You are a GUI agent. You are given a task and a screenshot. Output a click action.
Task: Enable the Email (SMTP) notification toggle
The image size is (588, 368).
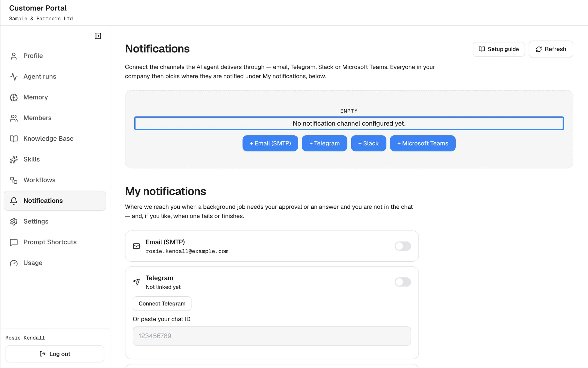[x=402, y=246]
